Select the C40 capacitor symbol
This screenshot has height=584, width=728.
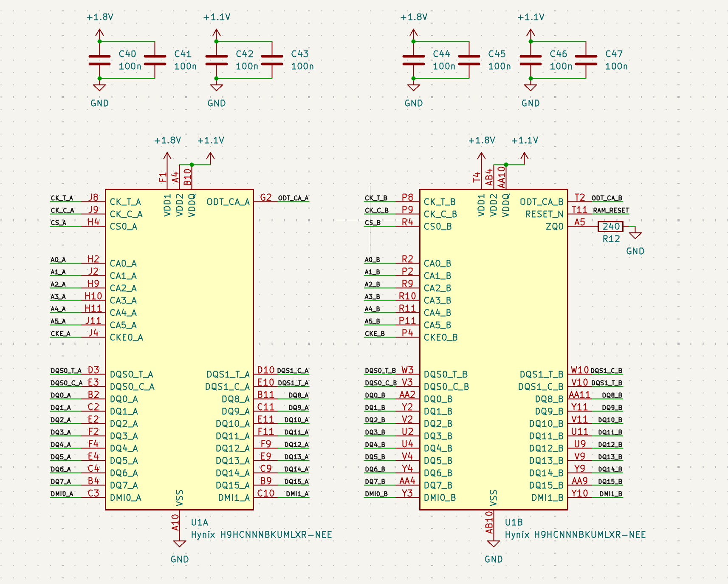point(99,60)
